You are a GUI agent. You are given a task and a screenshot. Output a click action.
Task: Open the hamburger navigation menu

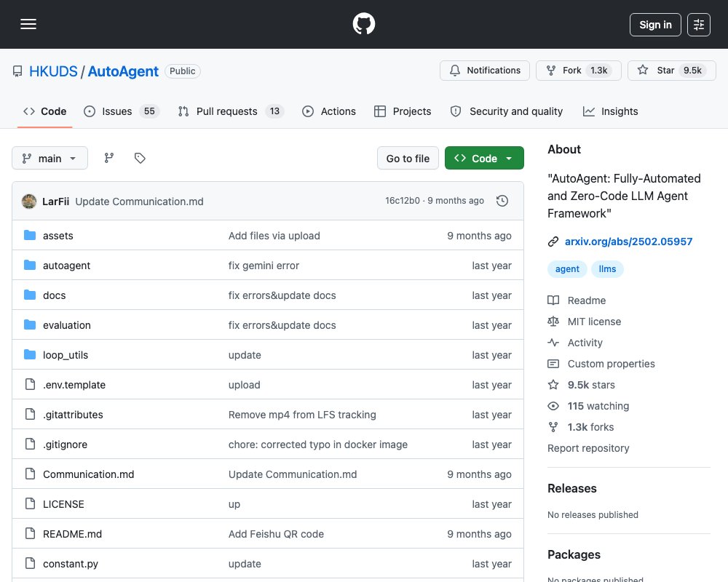pyautogui.click(x=28, y=24)
